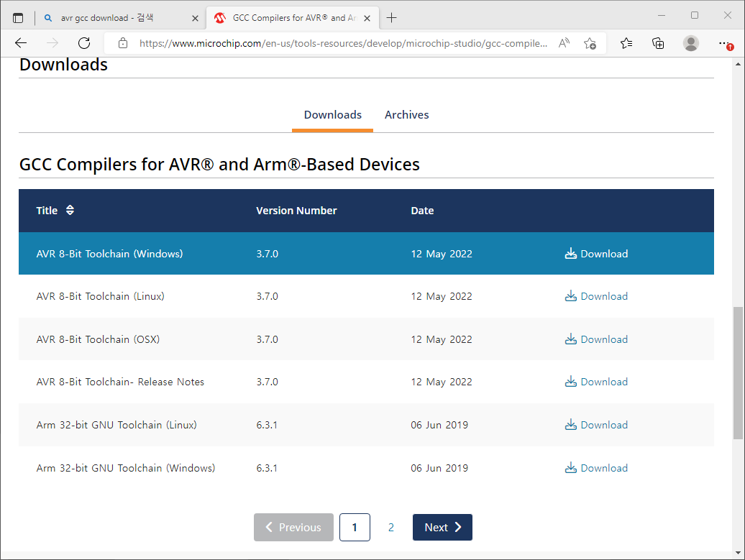The width and height of the screenshot is (745, 560).
Task: Go to page 2 of results
Action: pyautogui.click(x=391, y=527)
